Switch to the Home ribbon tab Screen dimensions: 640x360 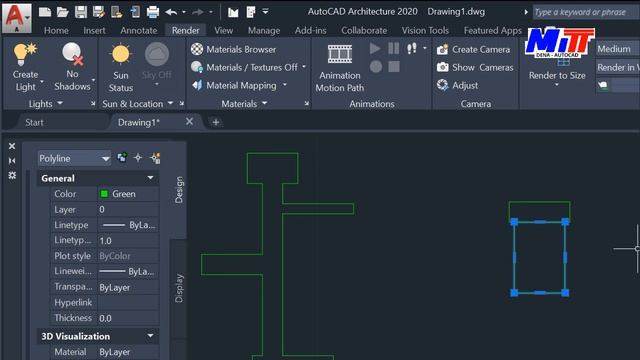click(x=56, y=30)
